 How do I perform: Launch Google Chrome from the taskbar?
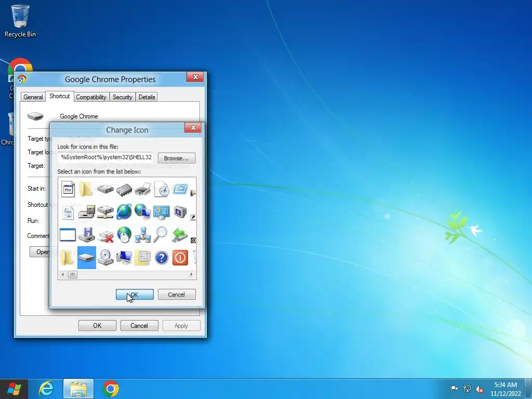(111, 389)
